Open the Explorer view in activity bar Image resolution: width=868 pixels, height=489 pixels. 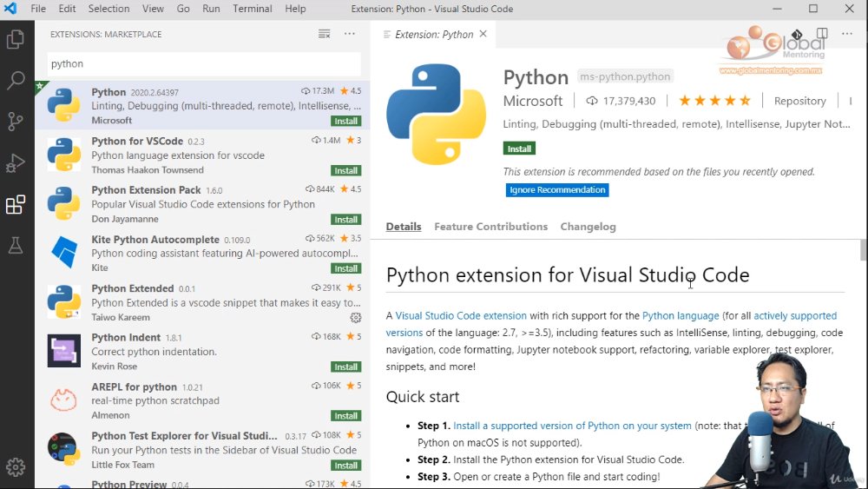16,39
